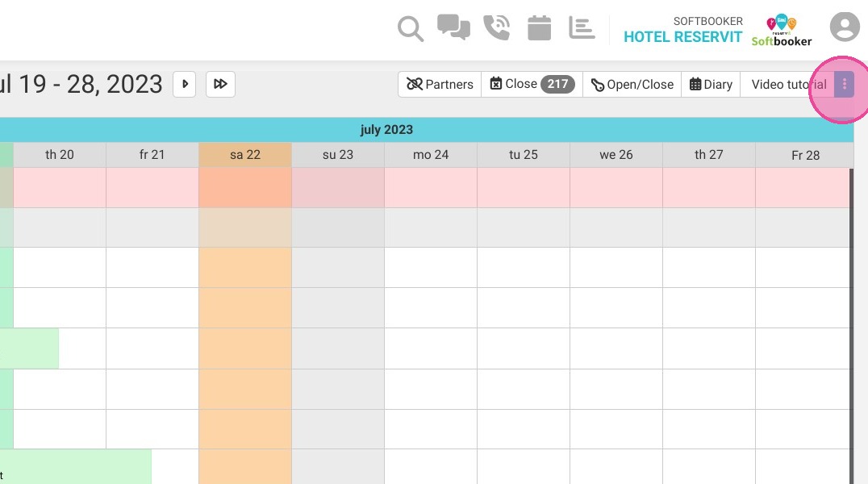Click the phone call icon

click(497, 27)
